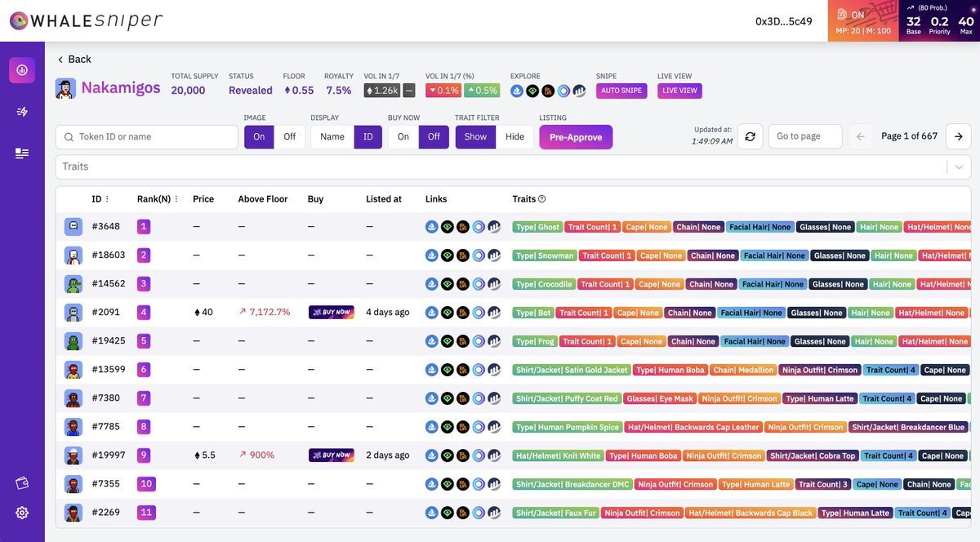
Task: Click the Type| Snowman trait tag
Action: 545,255
